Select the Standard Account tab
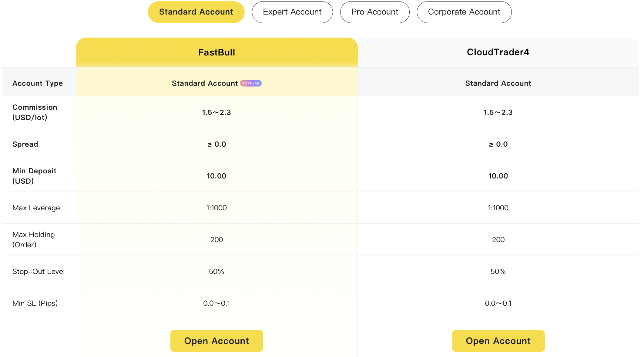The image size is (644, 357). (196, 12)
